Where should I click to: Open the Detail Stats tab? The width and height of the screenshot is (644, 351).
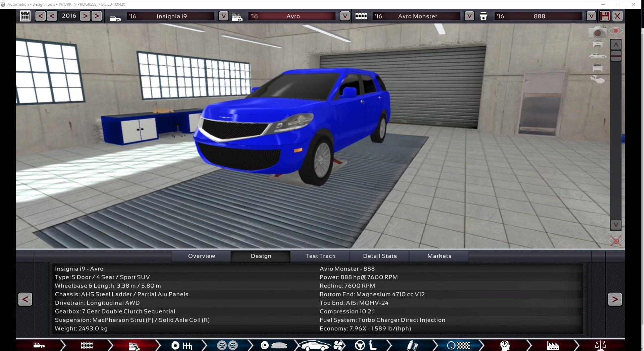380,256
